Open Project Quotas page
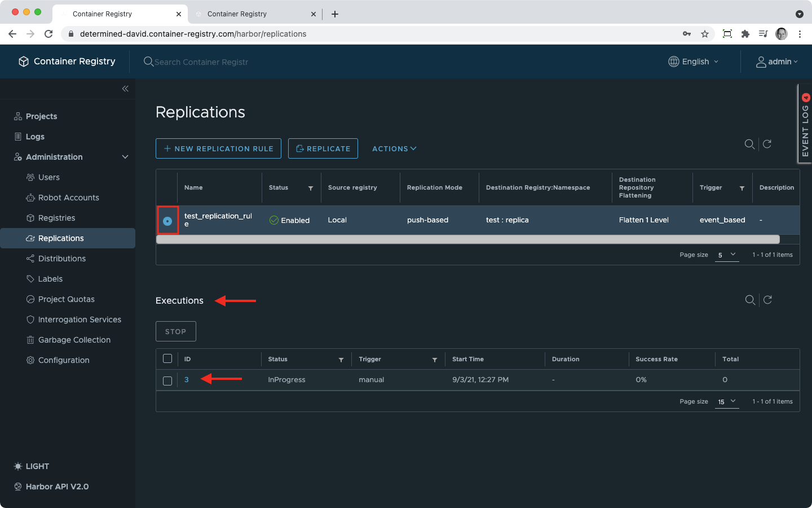This screenshot has width=812, height=508. tap(66, 299)
